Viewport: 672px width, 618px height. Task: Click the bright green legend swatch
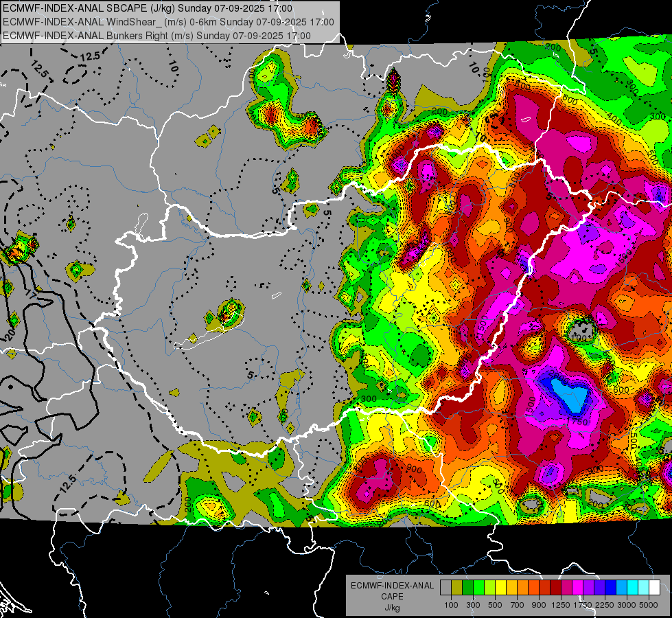tap(478, 587)
